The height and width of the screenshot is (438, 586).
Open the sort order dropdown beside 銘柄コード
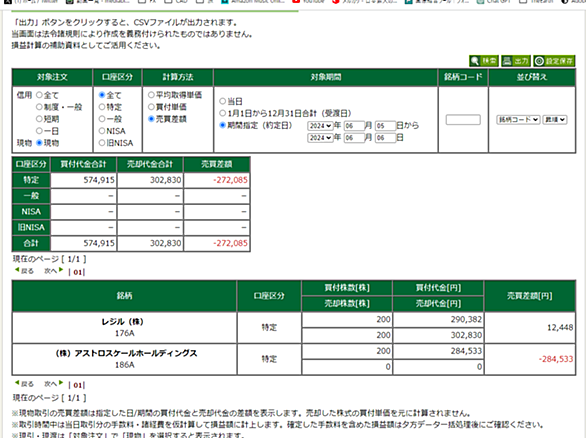coord(555,120)
